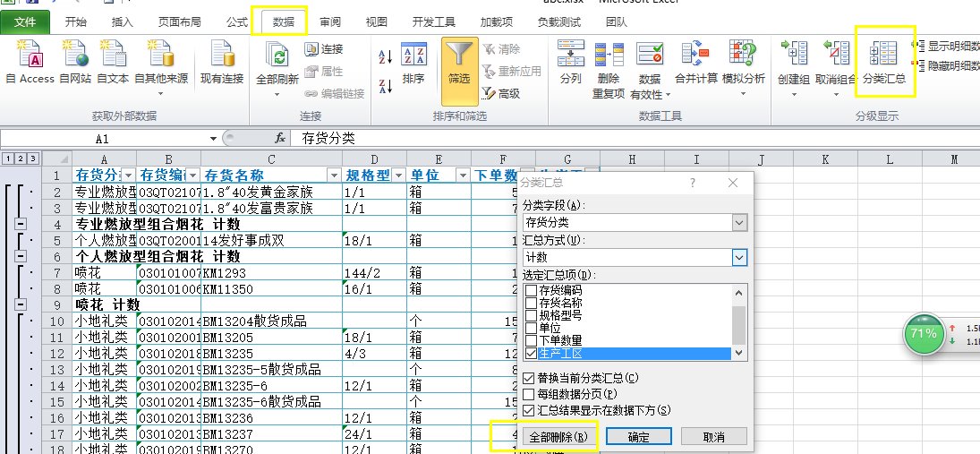
Task: Check the 下单数量 subtotal item
Action: click(x=532, y=341)
